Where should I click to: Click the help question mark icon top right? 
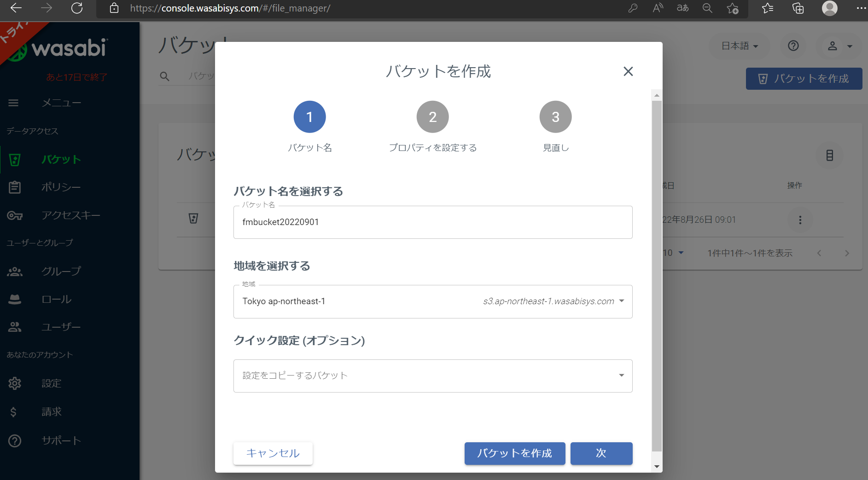793,46
